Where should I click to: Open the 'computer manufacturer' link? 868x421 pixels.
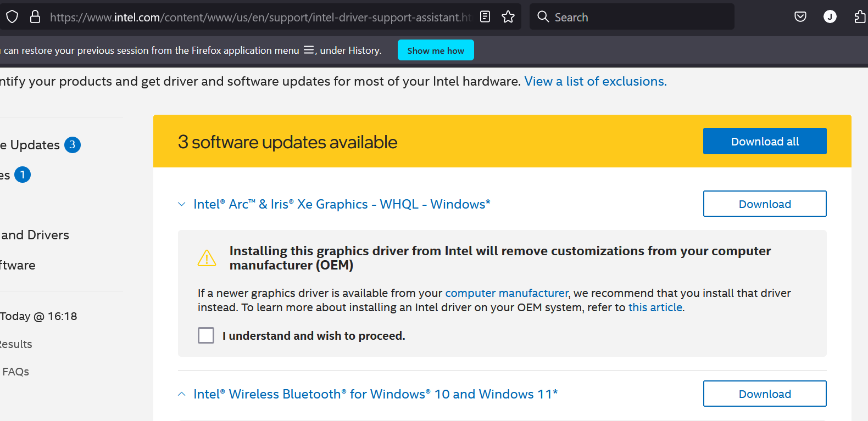pyautogui.click(x=507, y=293)
